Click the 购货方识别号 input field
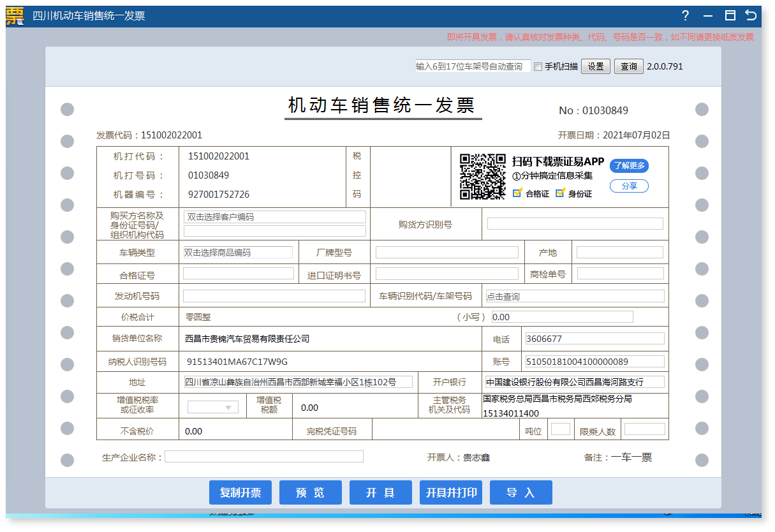The width and height of the screenshot is (775, 532). (575, 223)
